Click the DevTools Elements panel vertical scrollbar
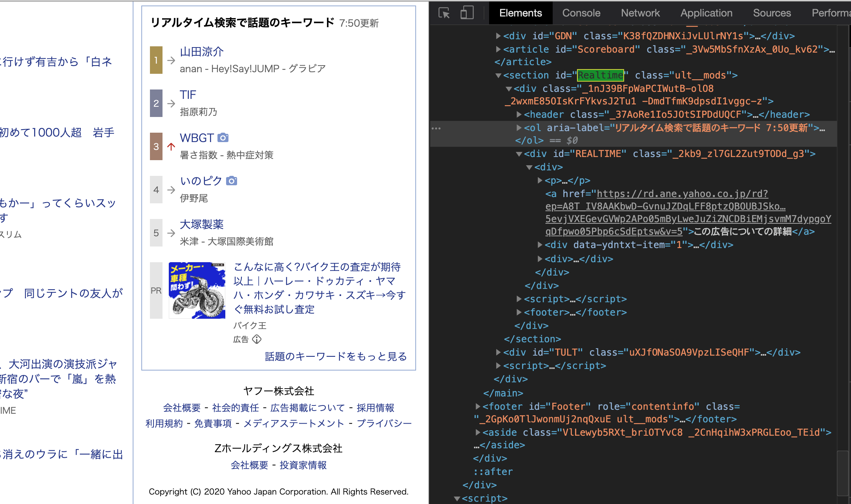This screenshot has width=851, height=504. tap(843, 473)
